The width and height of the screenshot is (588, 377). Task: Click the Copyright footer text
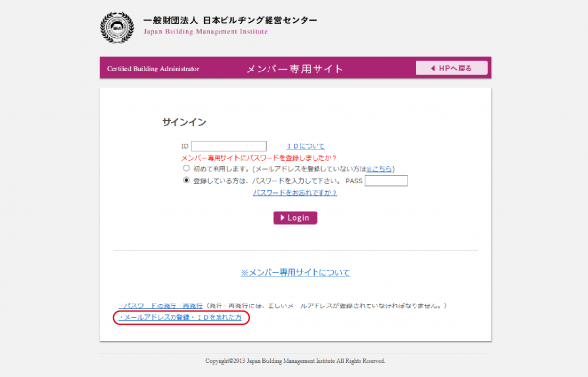click(x=295, y=361)
